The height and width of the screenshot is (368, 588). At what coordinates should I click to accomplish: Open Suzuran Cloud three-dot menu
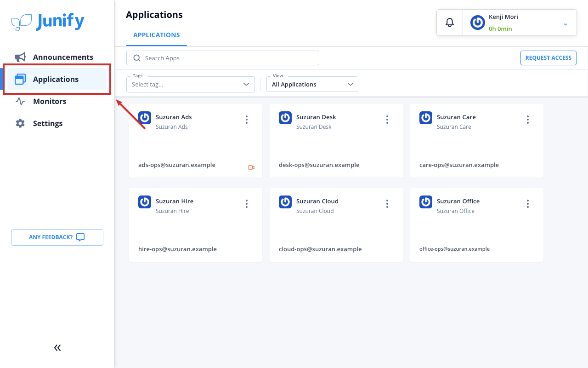(387, 204)
